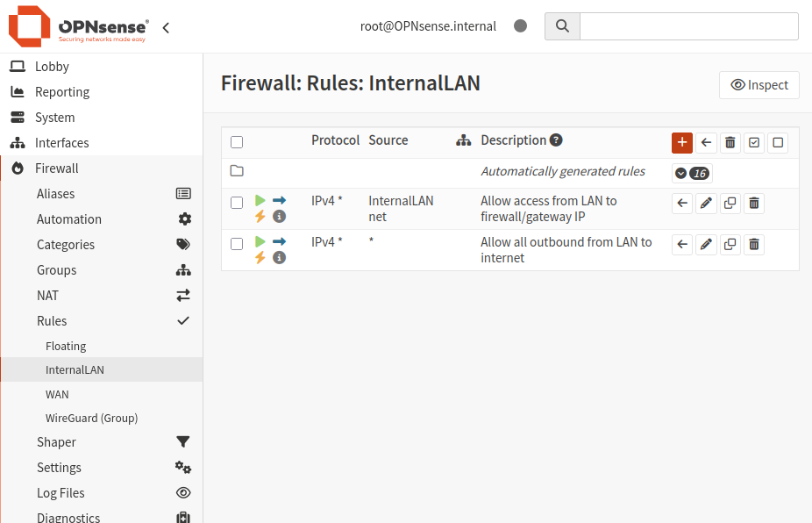Click the Inspect button
Viewport: 812px width, 523px height.
point(759,85)
